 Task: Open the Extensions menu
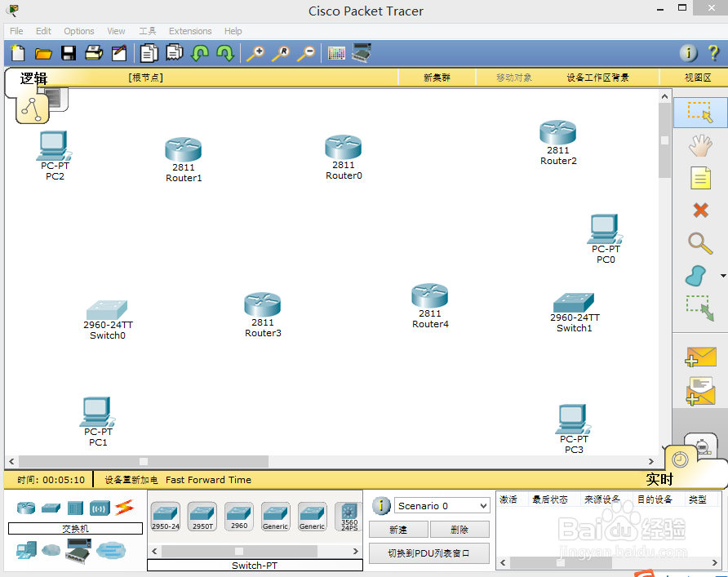pyautogui.click(x=190, y=31)
